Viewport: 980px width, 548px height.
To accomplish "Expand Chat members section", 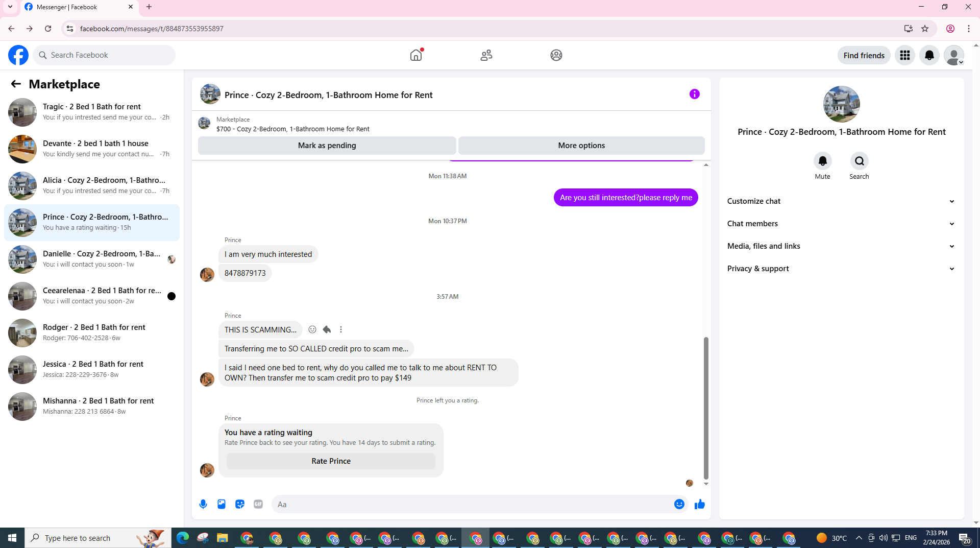I will tap(841, 224).
